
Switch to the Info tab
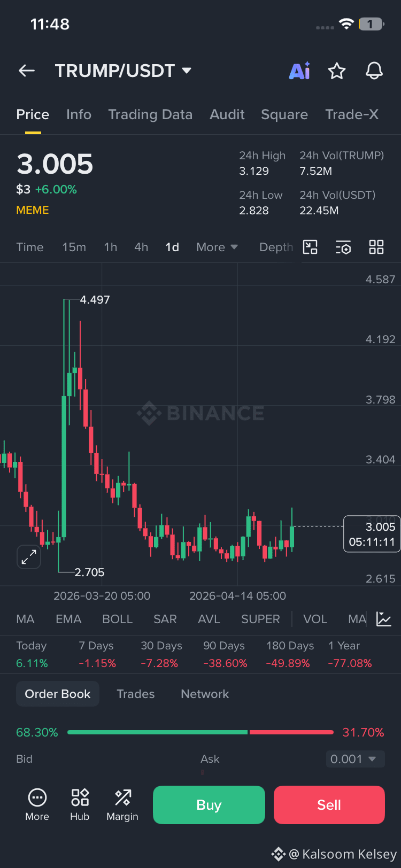click(x=79, y=114)
